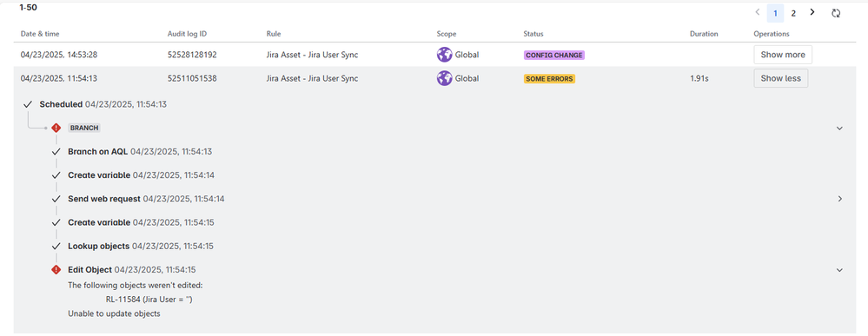The image size is (868, 336).
Task: Collapse the Edit Object details chevron
Action: click(x=839, y=270)
